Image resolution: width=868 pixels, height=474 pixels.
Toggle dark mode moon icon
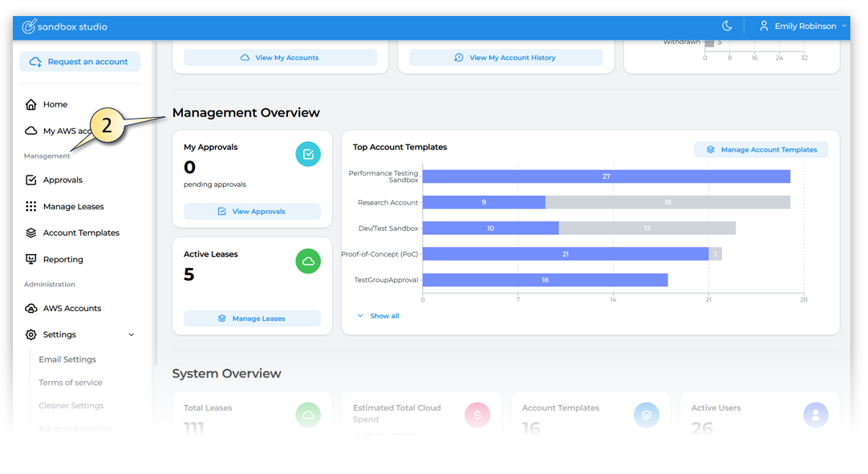727,26
